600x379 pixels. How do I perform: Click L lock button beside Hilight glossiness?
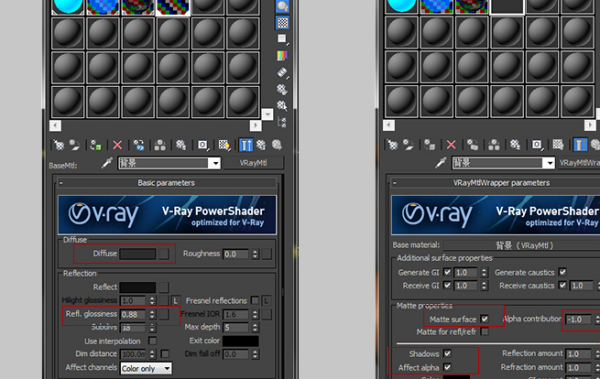click(175, 301)
